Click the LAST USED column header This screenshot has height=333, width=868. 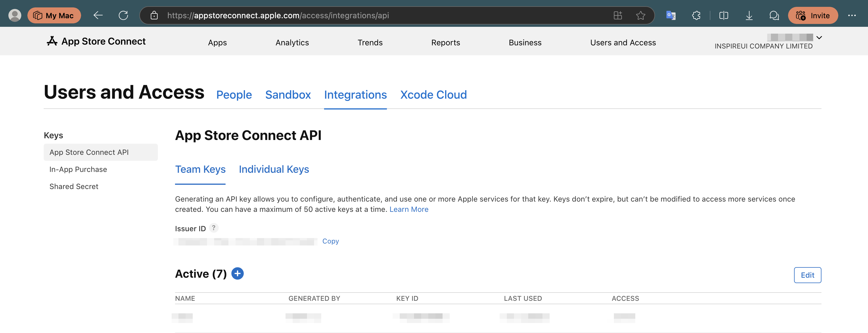(x=523, y=299)
